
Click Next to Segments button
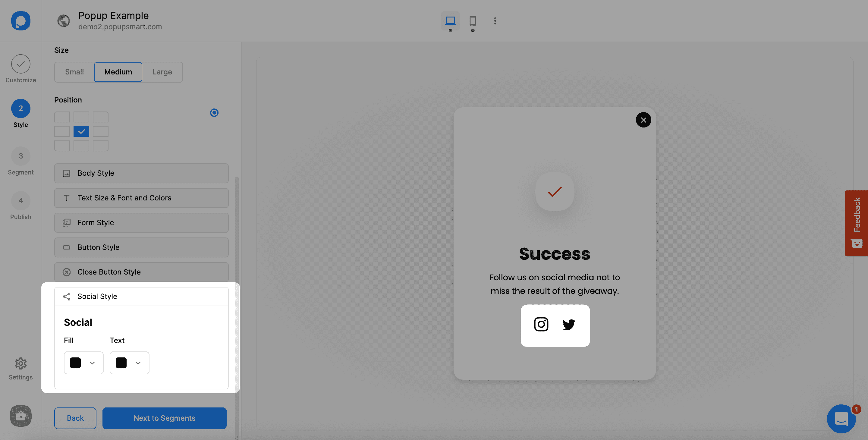pos(164,418)
